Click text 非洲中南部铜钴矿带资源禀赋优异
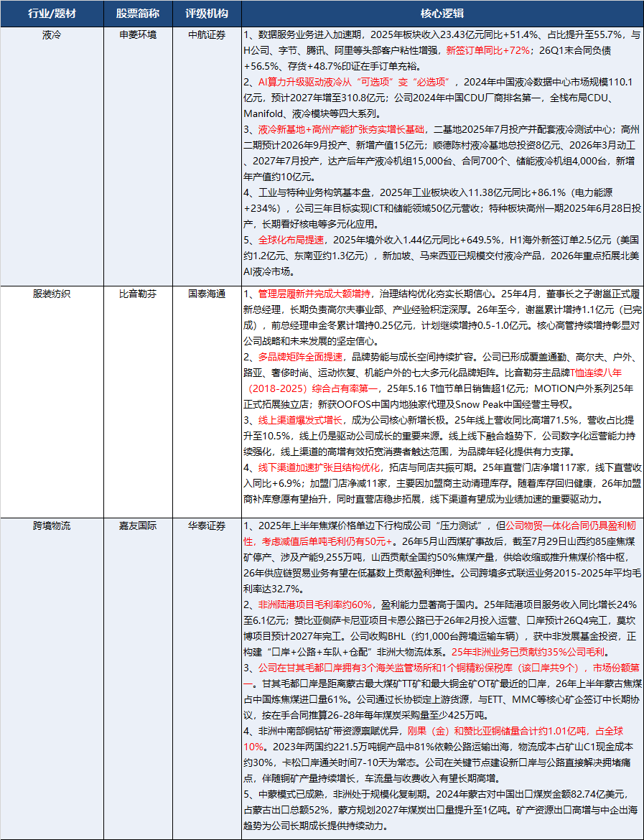 pos(328,732)
